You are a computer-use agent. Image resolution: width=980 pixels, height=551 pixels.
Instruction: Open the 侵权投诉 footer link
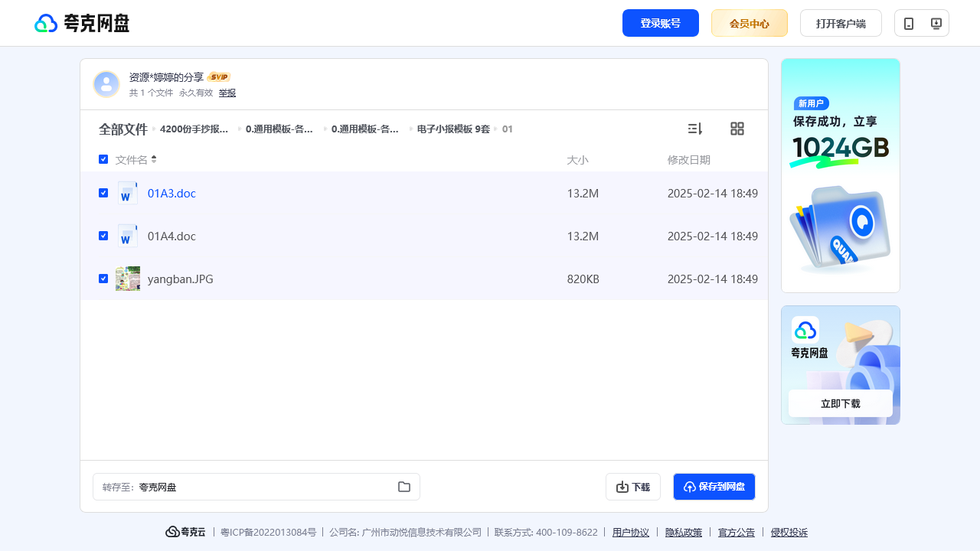(789, 533)
